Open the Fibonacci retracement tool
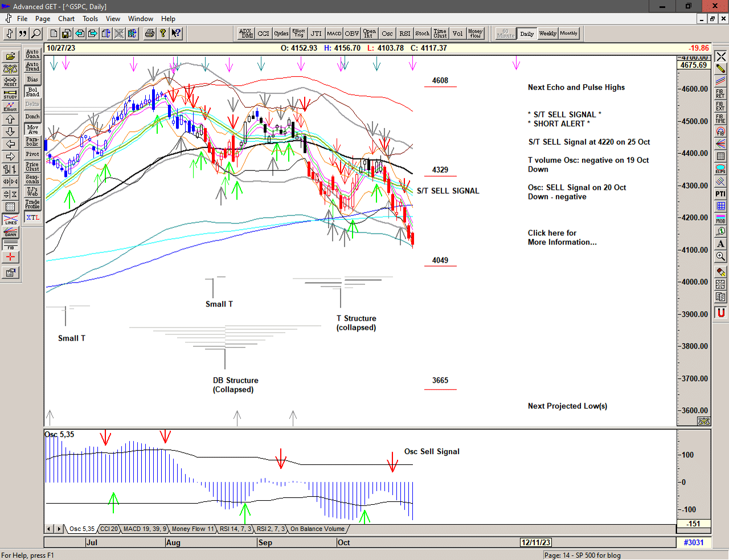 point(720,94)
